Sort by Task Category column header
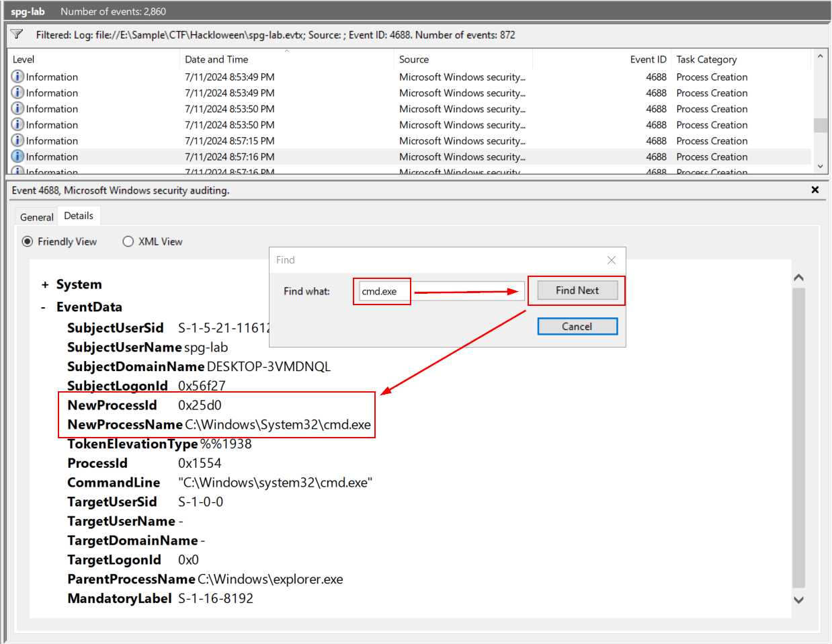Screen dimensions: 832x644 (x=706, y=59)
